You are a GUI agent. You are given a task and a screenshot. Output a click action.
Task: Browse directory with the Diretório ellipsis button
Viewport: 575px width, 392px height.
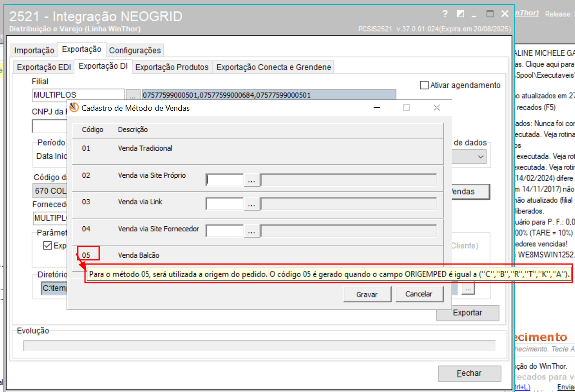(468, 289)
